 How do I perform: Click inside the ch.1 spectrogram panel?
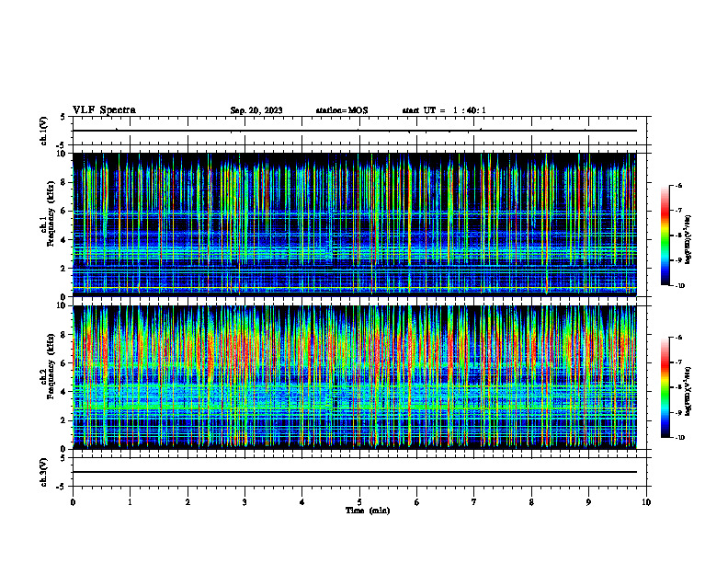354,224
